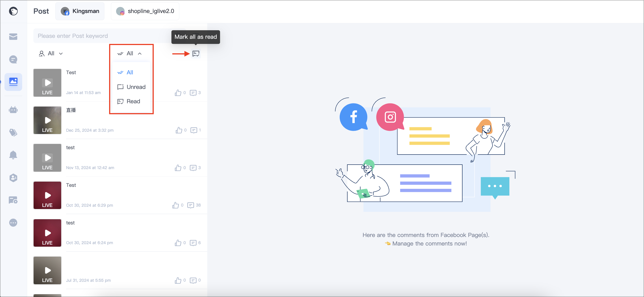Select the Post image sidebar icon

pyautogui.click(x=13, y=82)
